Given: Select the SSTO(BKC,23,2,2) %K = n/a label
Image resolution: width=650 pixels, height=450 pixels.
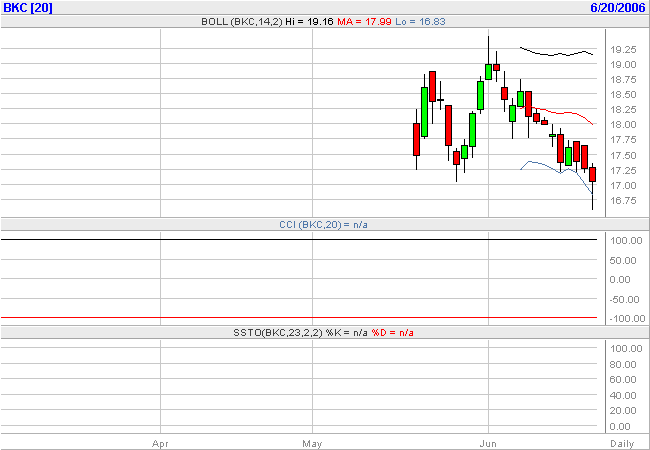Looking at the screenshot, I should tap(300, 332).
